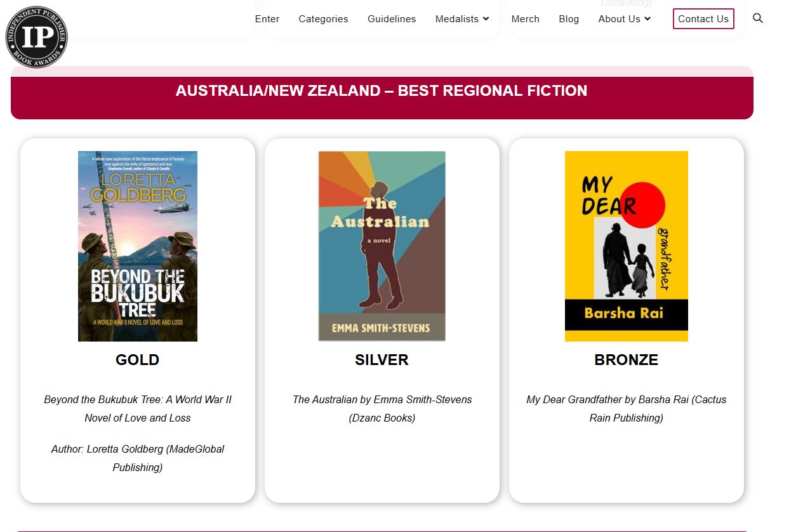Image resolution: width=810 pixels, height=532 pixels.
Task: Visit the Merch page
Action: (x=526, y=19)
